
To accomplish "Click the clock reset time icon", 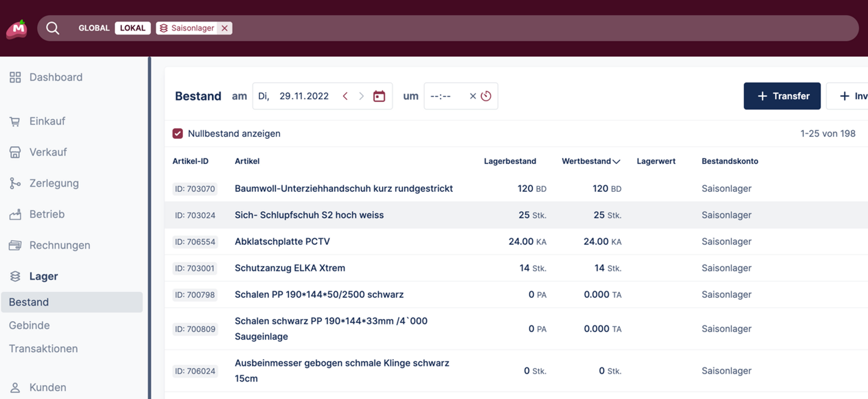I will pos(486,96).
